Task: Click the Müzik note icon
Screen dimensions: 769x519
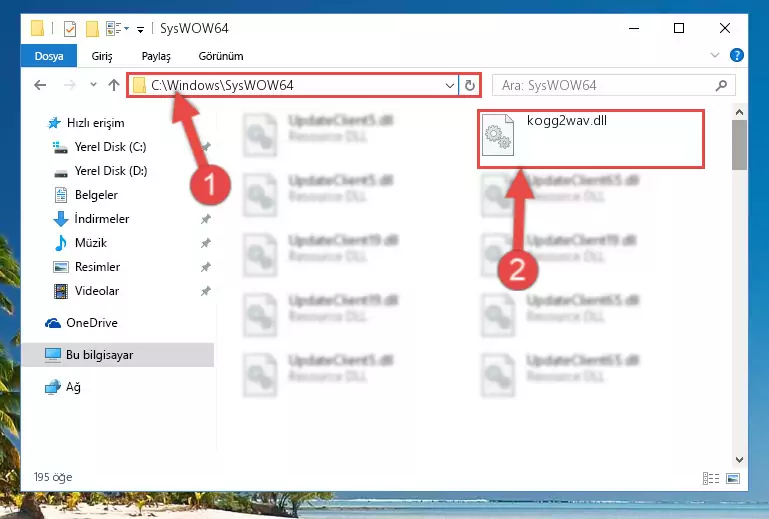Action: click(x=60, y=243)
